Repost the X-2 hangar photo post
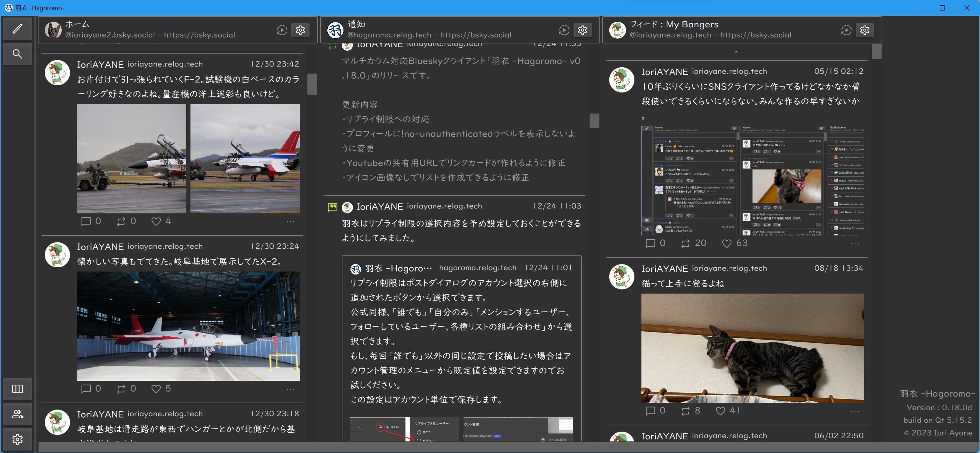The image size is (980, 453). click(x=121, y=389)
